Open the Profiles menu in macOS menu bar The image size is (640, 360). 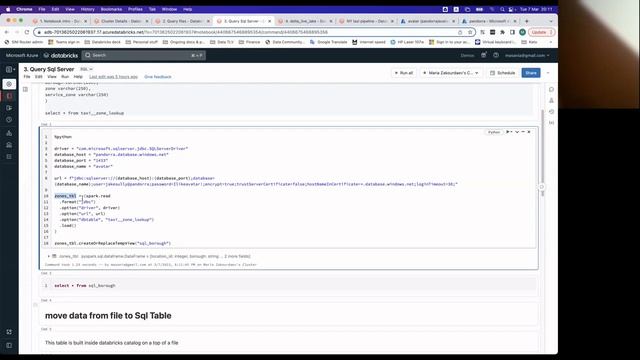click(x=135, y=9)
